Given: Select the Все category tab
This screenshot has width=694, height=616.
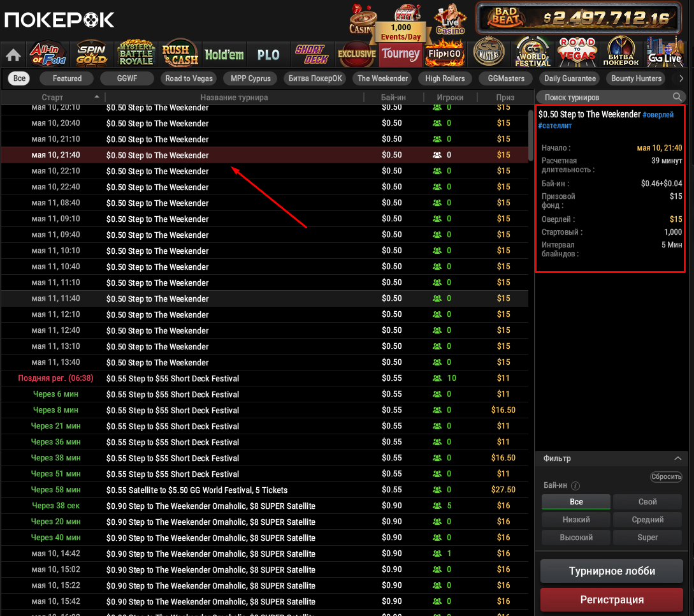Looking at the screenshot, I should click(x=19, y=78).
